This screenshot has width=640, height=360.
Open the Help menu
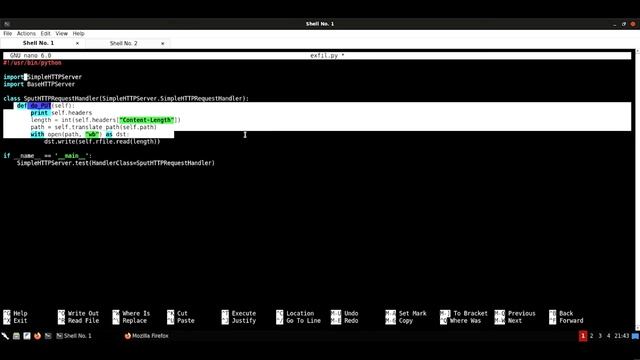point(78,33)
